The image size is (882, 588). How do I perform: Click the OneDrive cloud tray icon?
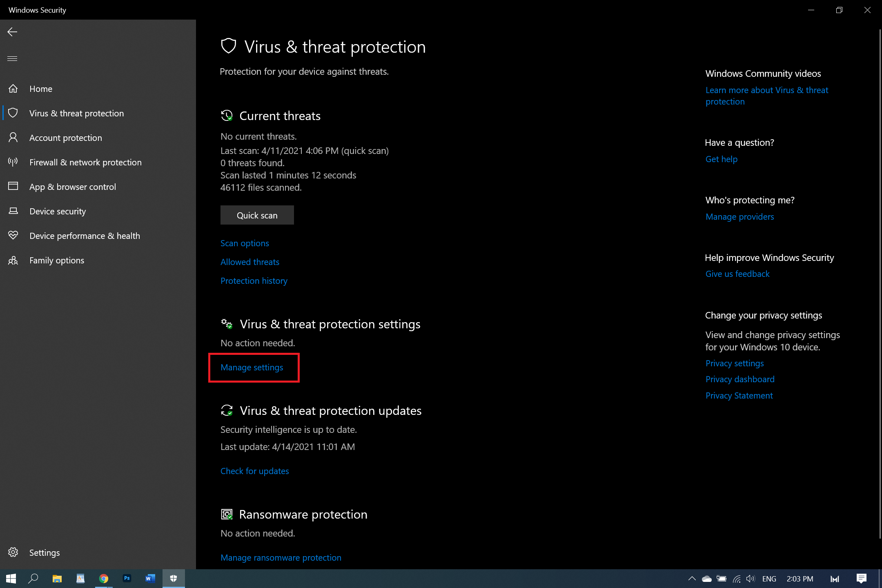706,579
